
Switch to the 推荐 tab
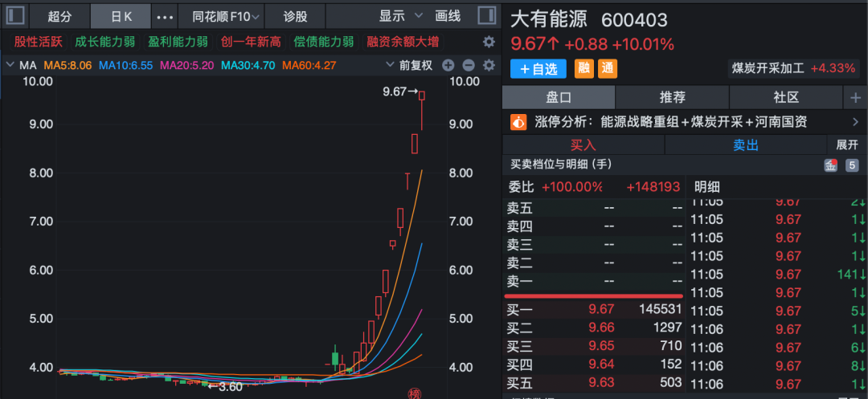(672, 97)
